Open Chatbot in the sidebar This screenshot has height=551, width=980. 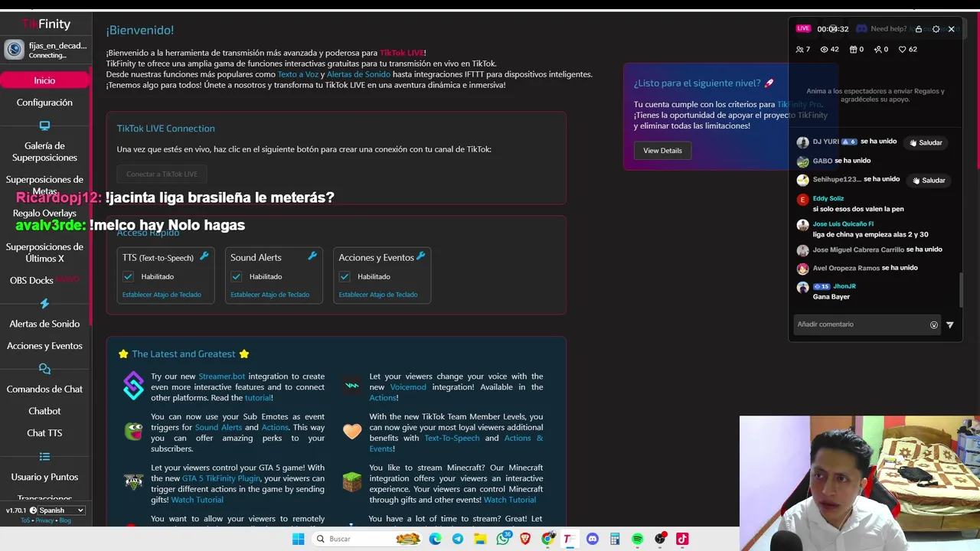coord(44,411)
